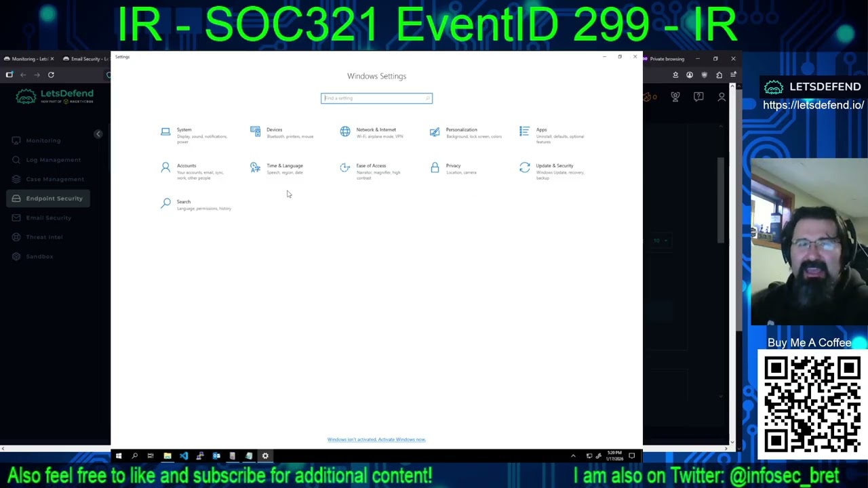Image resolution: width=868 pixels, height=488 pixels.
Task: Open the browser hamburger menu
Action: tap(733, 75)
